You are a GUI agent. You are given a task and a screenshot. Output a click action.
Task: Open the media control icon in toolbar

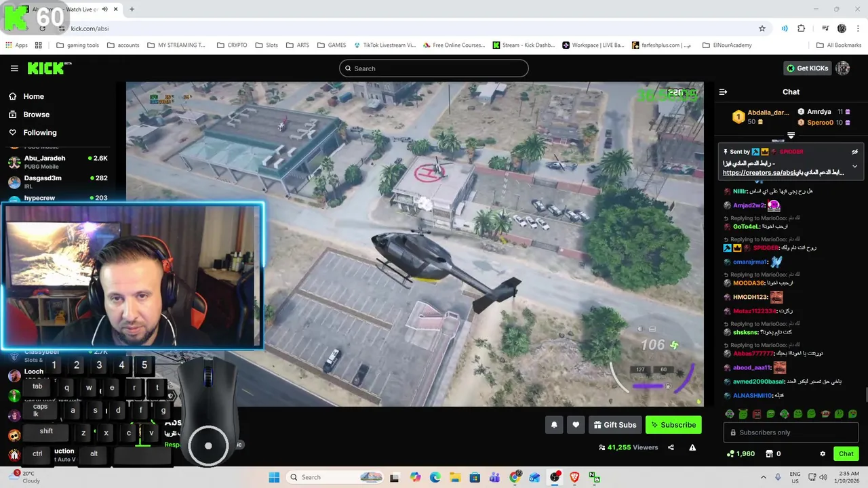point(825,28)
